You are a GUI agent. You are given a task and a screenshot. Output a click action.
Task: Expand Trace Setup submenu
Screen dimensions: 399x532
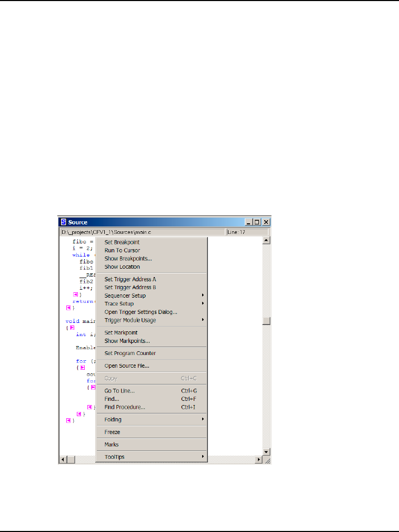(152, 303)
